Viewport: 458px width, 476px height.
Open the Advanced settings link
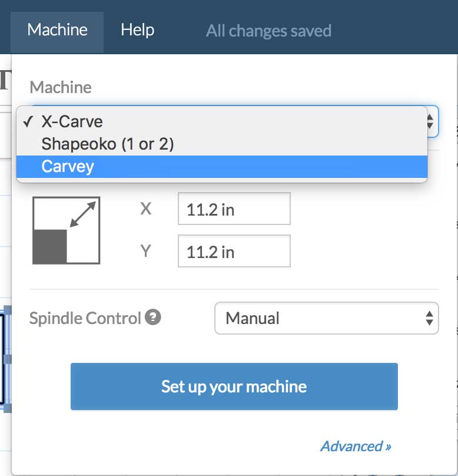point(356,447)
